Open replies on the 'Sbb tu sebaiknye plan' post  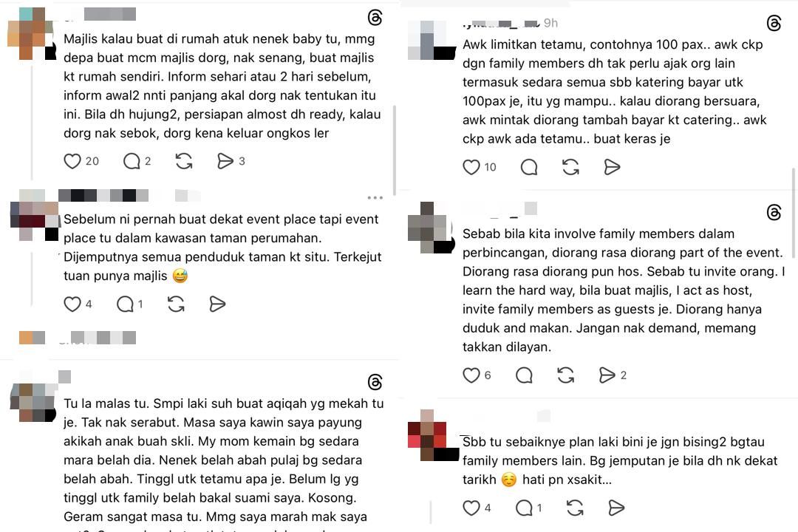pos(524,508)
